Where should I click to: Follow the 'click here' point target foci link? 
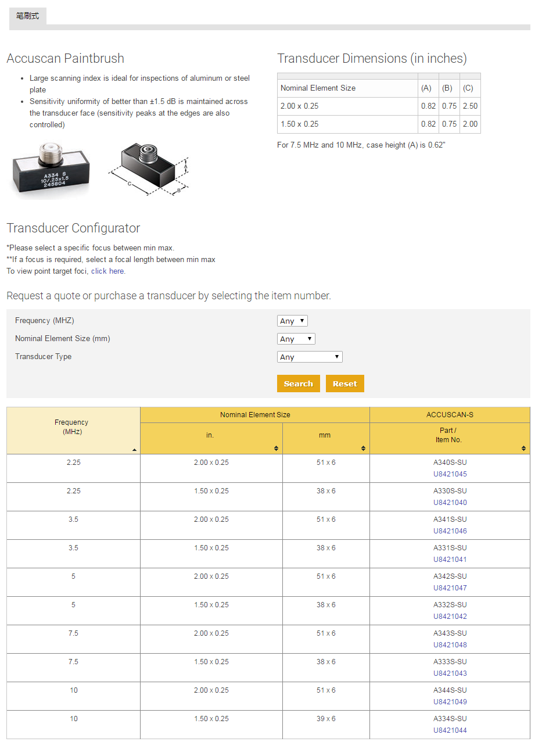pos(107,271)
